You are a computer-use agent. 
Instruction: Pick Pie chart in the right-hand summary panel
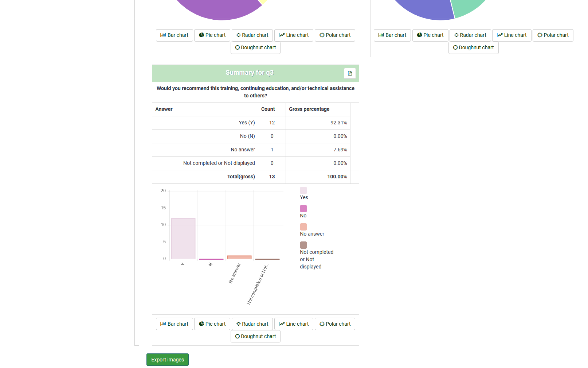click(430, 35)
